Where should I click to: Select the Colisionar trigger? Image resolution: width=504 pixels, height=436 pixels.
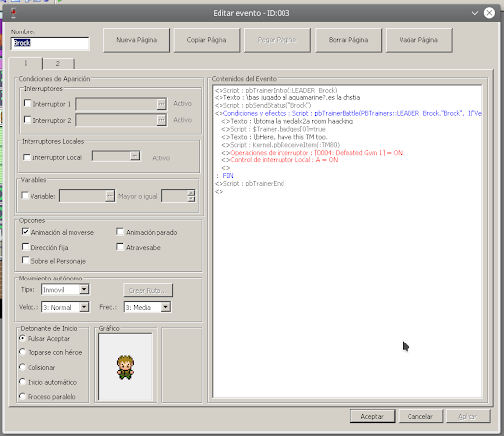coord(23,367)
